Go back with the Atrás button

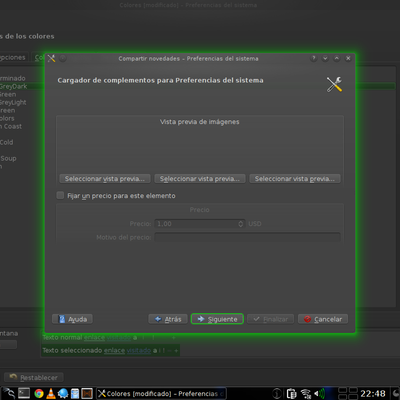pos(168,319)
